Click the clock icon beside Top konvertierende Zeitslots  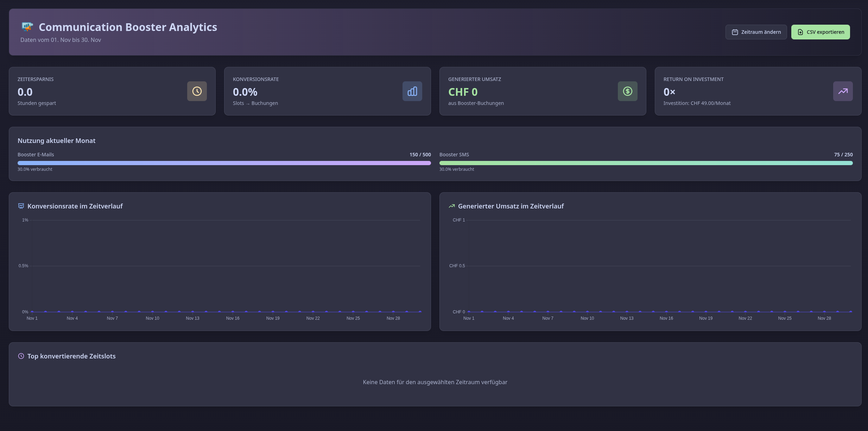point(21,356)
